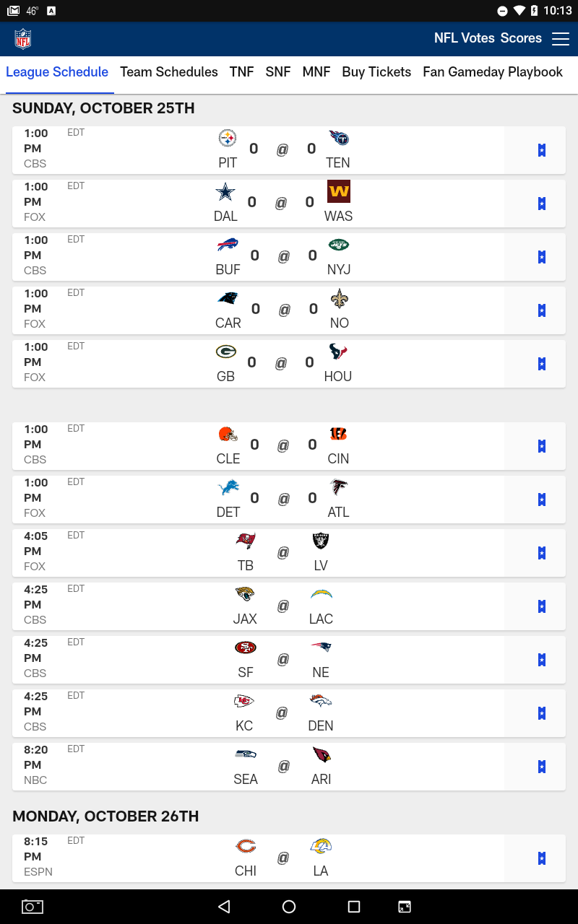Tap ticket icon for DAL at WAS game
The image size is (578, 924).
coord(542,204)
